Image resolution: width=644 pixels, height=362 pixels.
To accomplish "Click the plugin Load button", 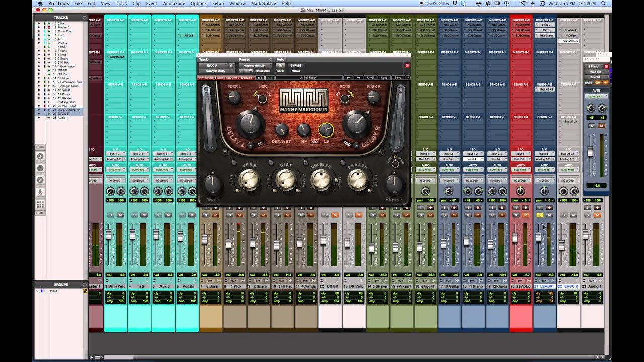I will pyautogui.click(x=384, y=78).
